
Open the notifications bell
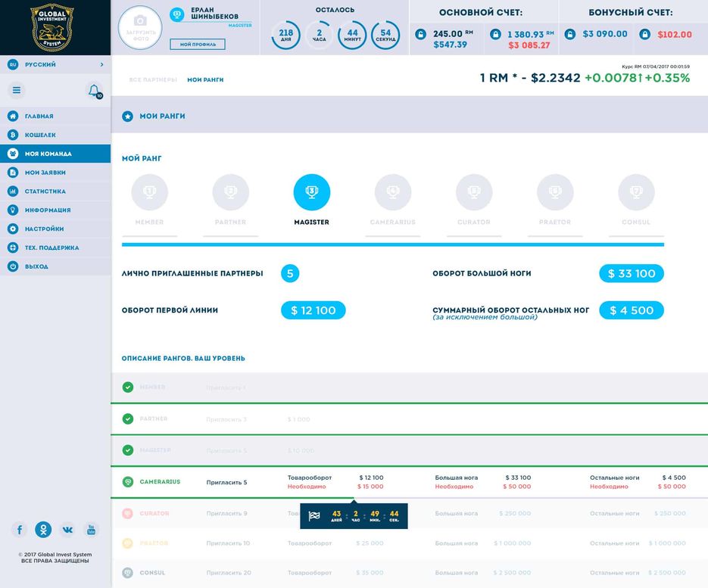[94, 91]
